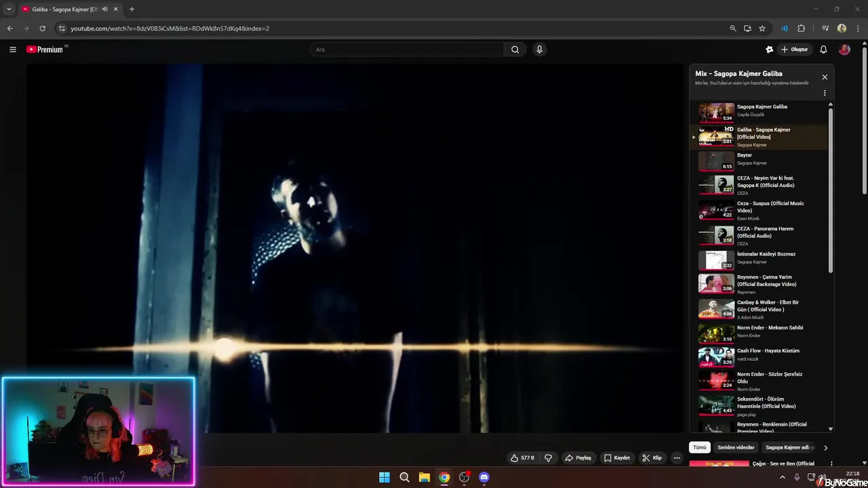Screen dimensions: 868x488
Task: Mute tab via speaker icon on tab
Action: (x=104, y=9)
